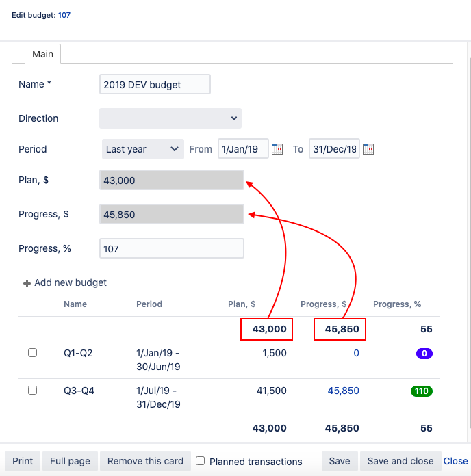471x476 pixels.
Task: Expand the Direction dropdown
Action: (170, 118)
